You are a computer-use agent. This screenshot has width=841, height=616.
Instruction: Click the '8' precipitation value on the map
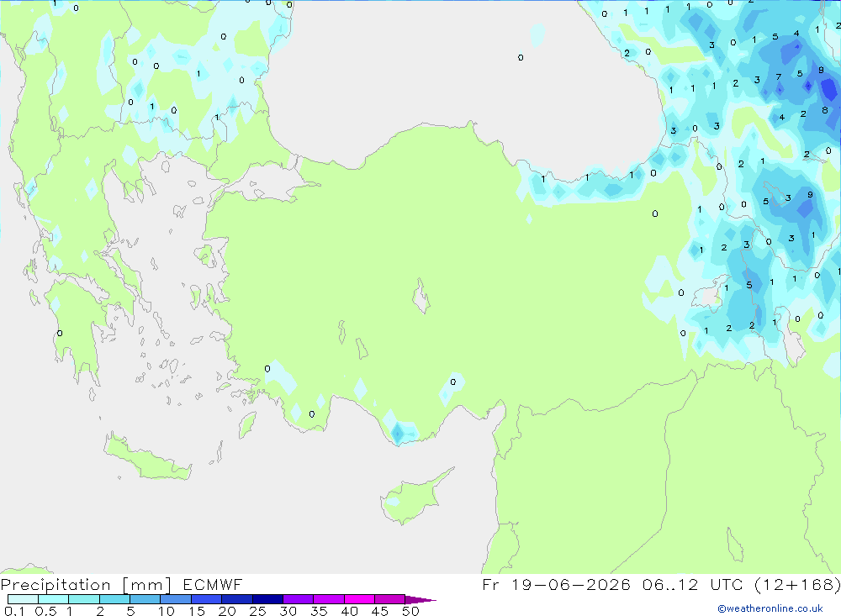(825, 110)
